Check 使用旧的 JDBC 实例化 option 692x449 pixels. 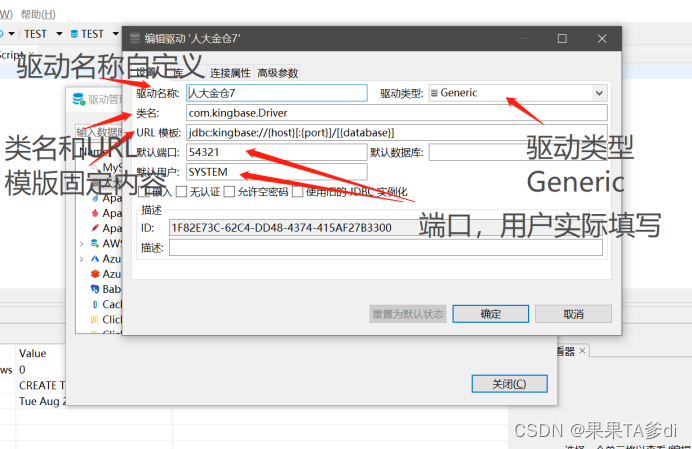click(x=297, y=192)
